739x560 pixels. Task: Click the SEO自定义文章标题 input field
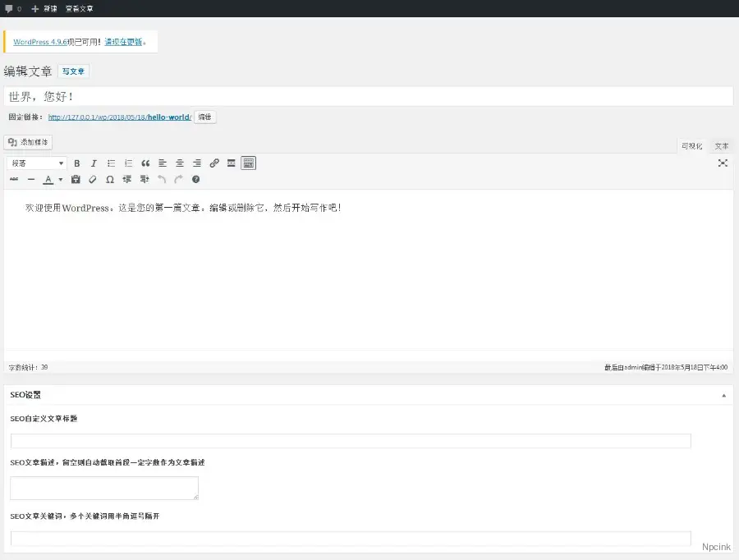351,441
